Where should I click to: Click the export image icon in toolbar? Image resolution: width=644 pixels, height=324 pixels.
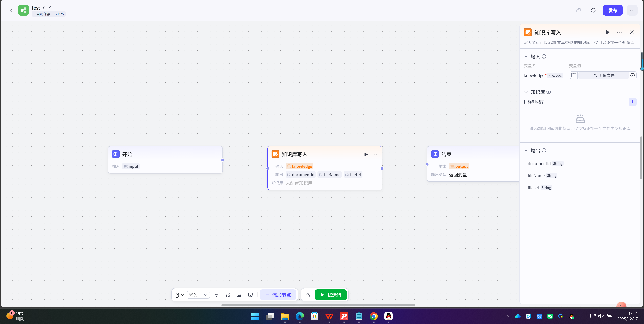[239, 295]
